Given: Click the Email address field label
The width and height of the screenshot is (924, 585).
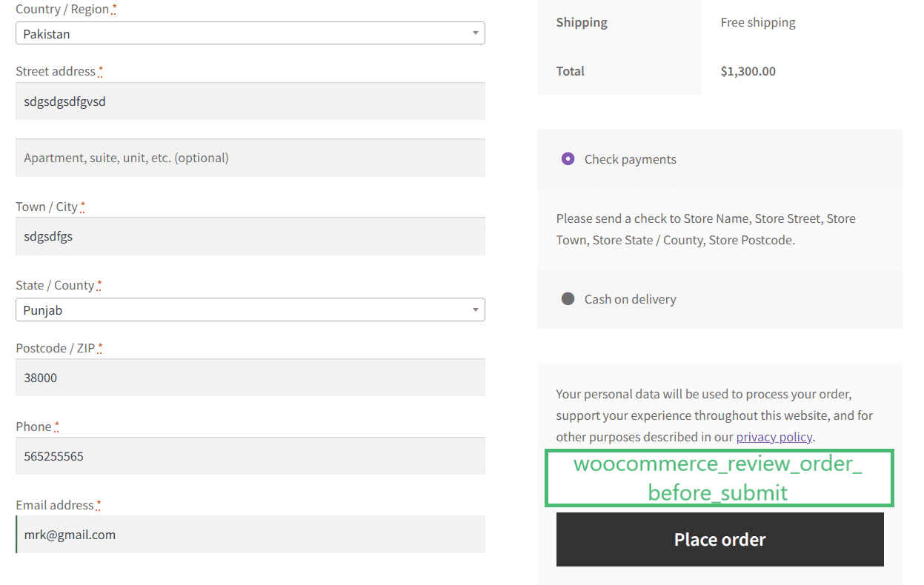Looking at the screenshot, I should 55,505.
